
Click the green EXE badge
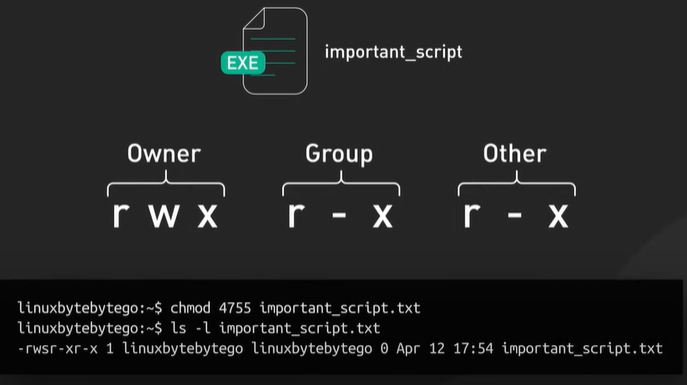243,63
